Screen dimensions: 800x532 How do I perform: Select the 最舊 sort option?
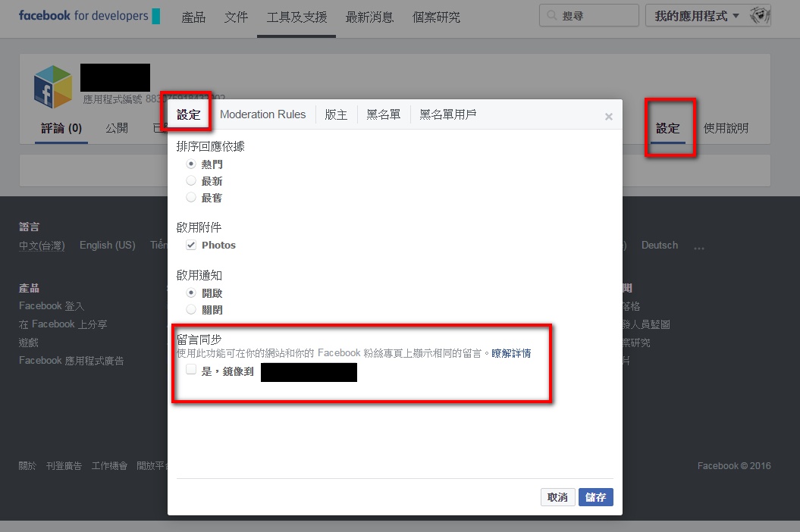[191, 197]
